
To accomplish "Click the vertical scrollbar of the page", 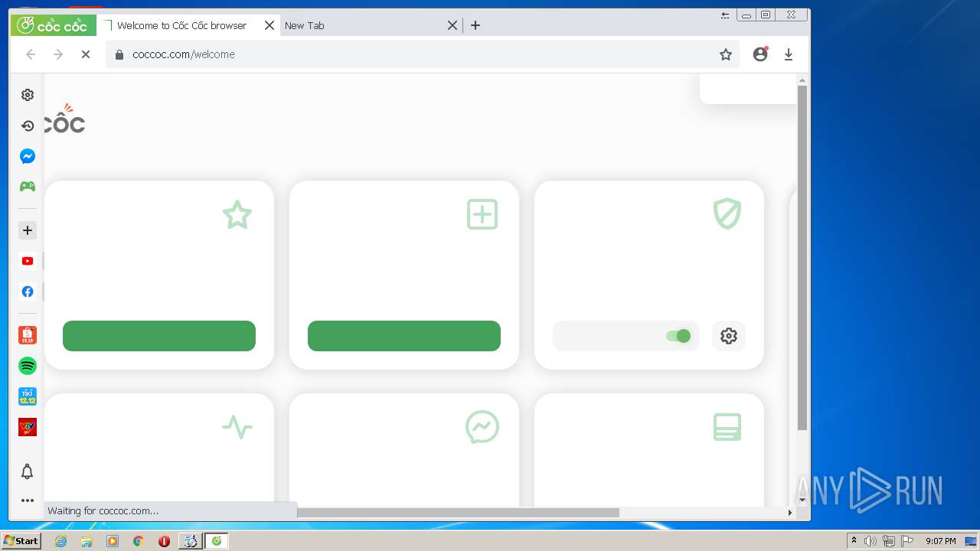I will tap(802, 257).
